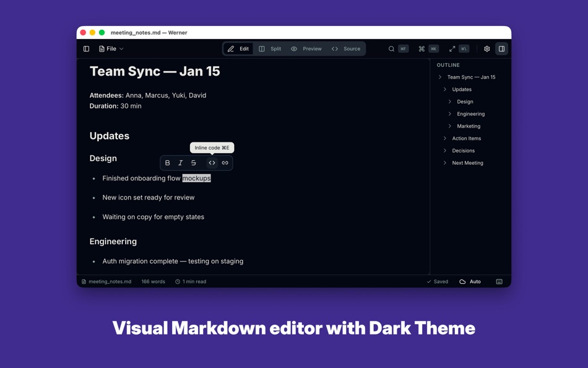This screenshot has height=368, width=588.
Task: Expand the Engineering outline chevron
Action: click(x=450, y=114)
